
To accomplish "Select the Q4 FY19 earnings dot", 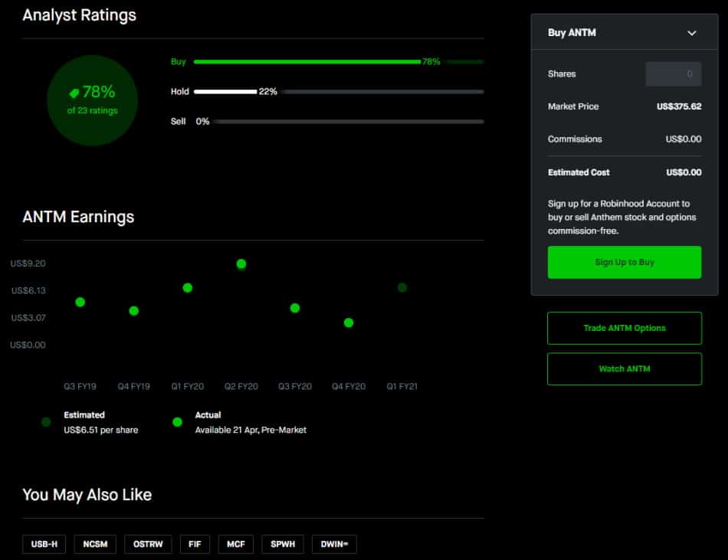I will [133, 311].
